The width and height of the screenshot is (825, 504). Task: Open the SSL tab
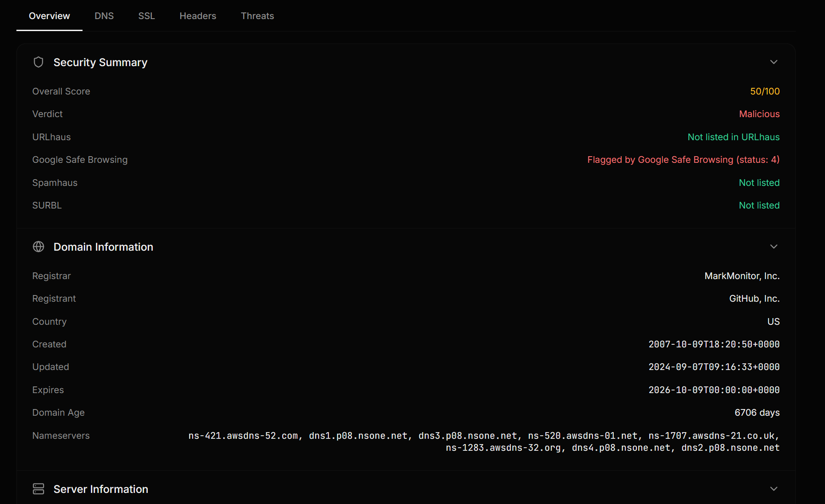coord(146,16)
